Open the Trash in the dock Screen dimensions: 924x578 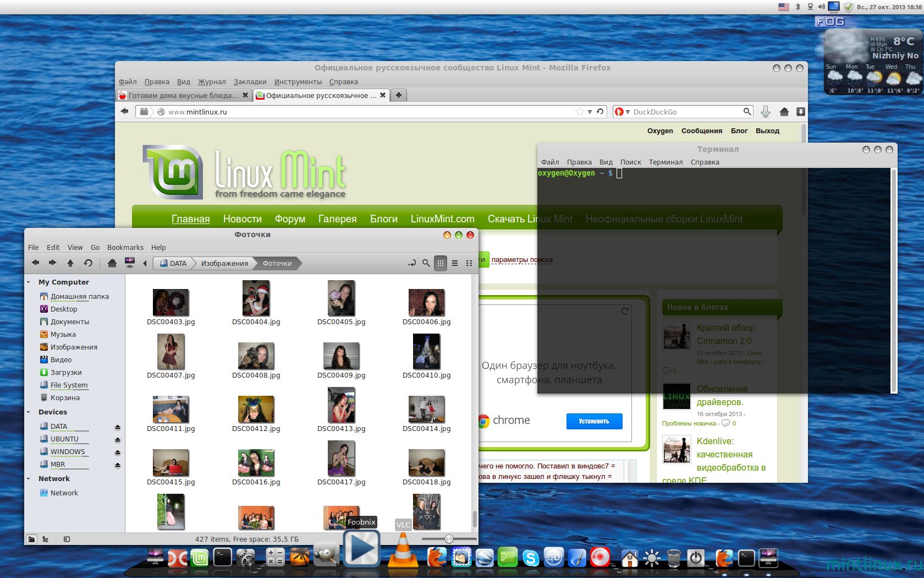(x=673, y=558)
